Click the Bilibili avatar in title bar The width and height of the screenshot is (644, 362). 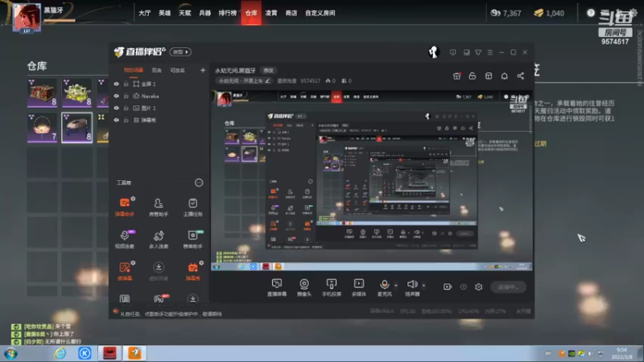click(x=434, y=52)
